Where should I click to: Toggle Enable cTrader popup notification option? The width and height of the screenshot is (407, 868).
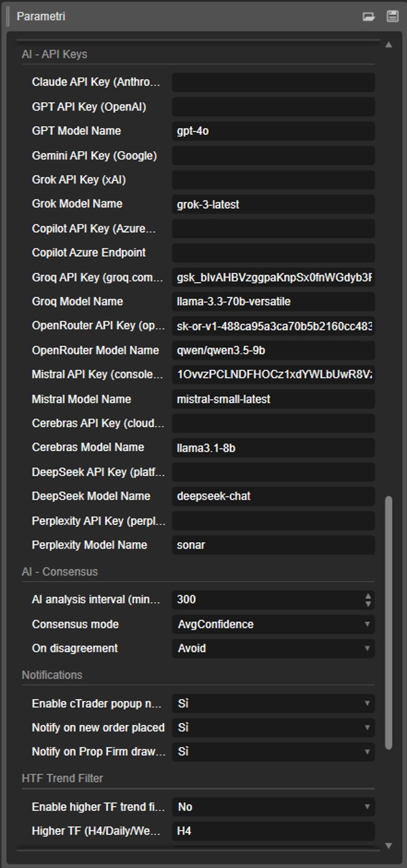click(x=273, y=703)
